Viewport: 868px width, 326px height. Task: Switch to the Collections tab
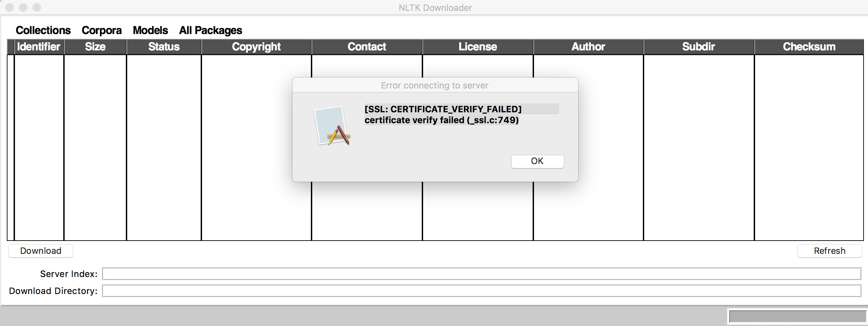43,30
